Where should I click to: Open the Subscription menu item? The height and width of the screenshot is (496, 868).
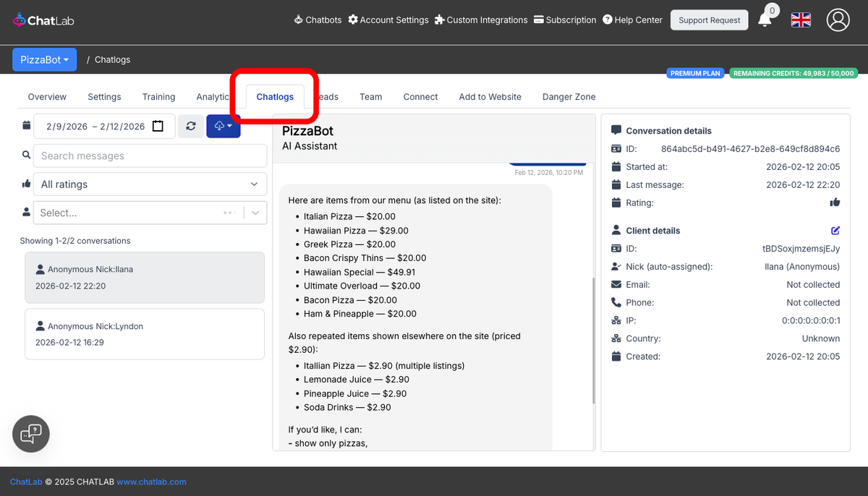pyautogui.click(x=565, y=20)
